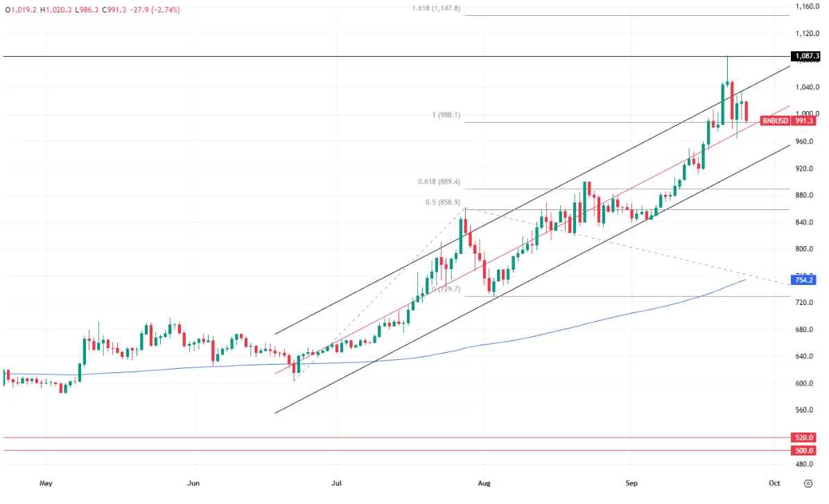
Task: Open chart settings hexagon icon
Action: (x=808, y=483)
